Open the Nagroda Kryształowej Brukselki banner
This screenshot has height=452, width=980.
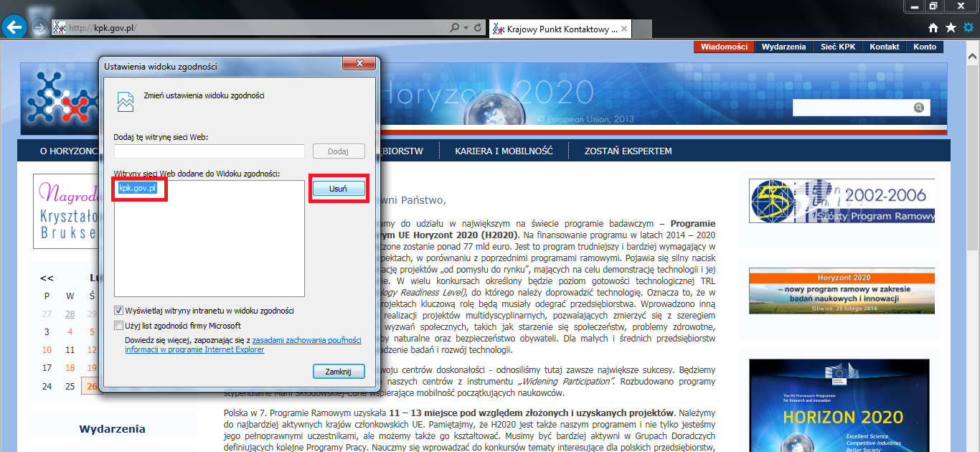pyautogui.click(x=65, y=211)
